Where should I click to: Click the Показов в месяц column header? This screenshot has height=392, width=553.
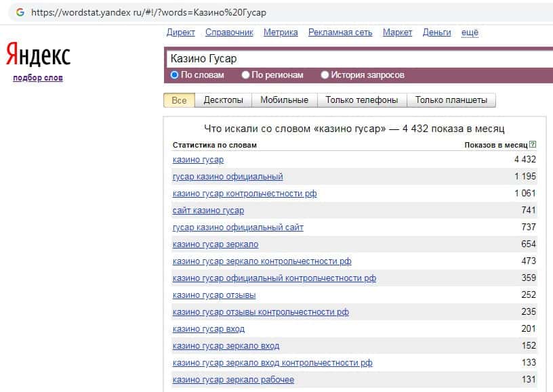[x=496, y=145]
